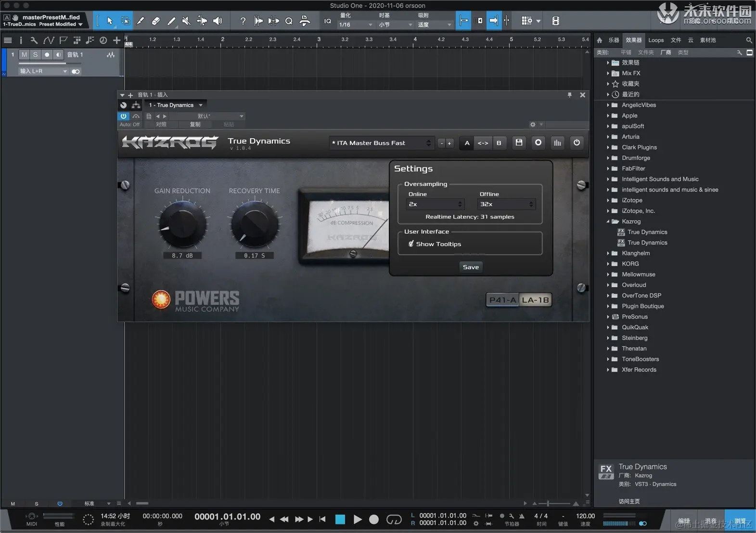This screenshot has height=533, width=756.
Task: Mute track 1 with M button
Action: [25, 55]
